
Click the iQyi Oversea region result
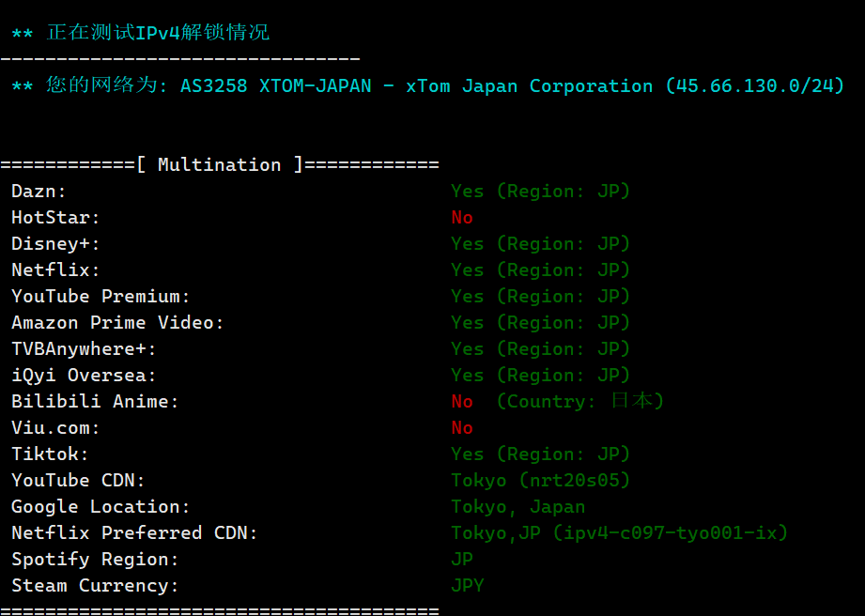pyautogui.click(x=541, y=376)
